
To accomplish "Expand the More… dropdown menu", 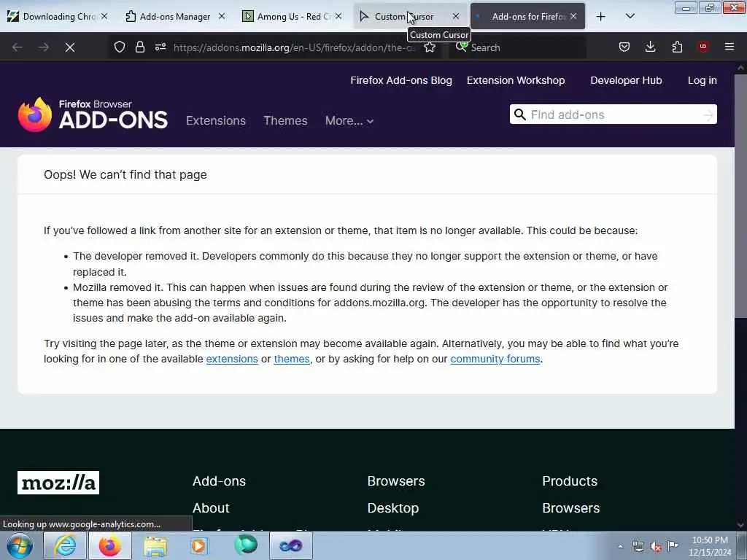I will (x=349, y=120).
